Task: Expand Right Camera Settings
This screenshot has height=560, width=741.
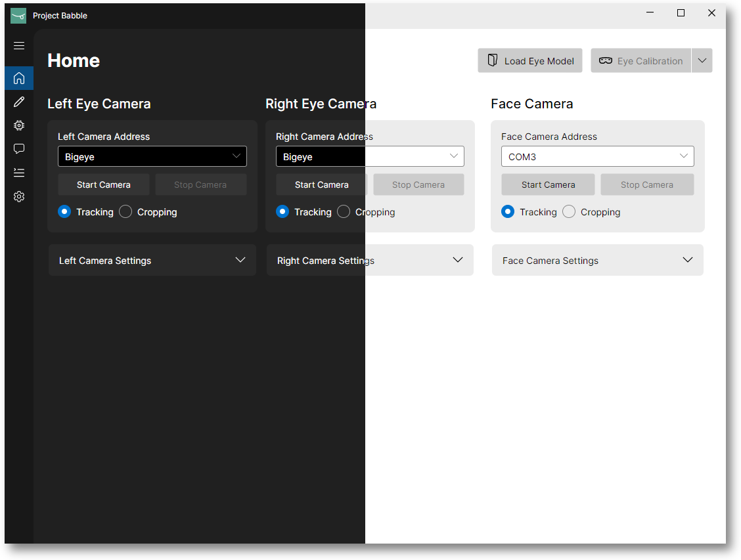Action: [370, 260]
